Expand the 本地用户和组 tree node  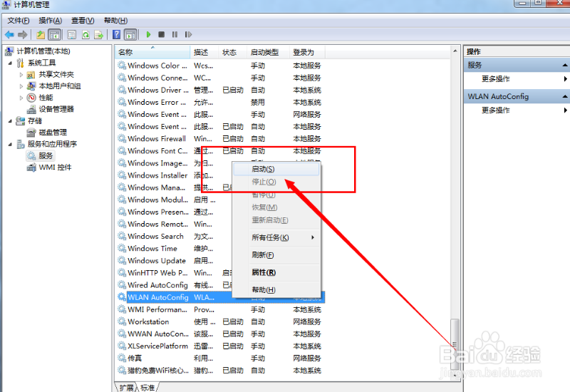click(x=21, y=86)
